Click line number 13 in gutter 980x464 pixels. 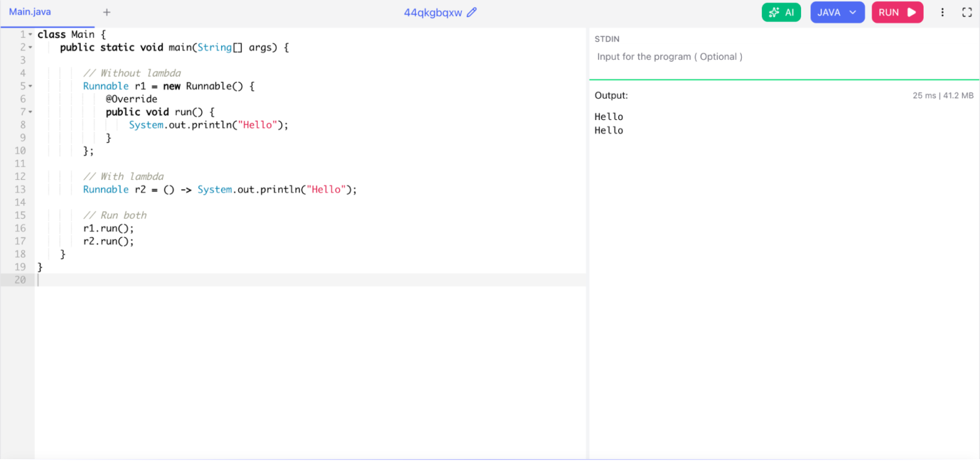coord(20,189)
